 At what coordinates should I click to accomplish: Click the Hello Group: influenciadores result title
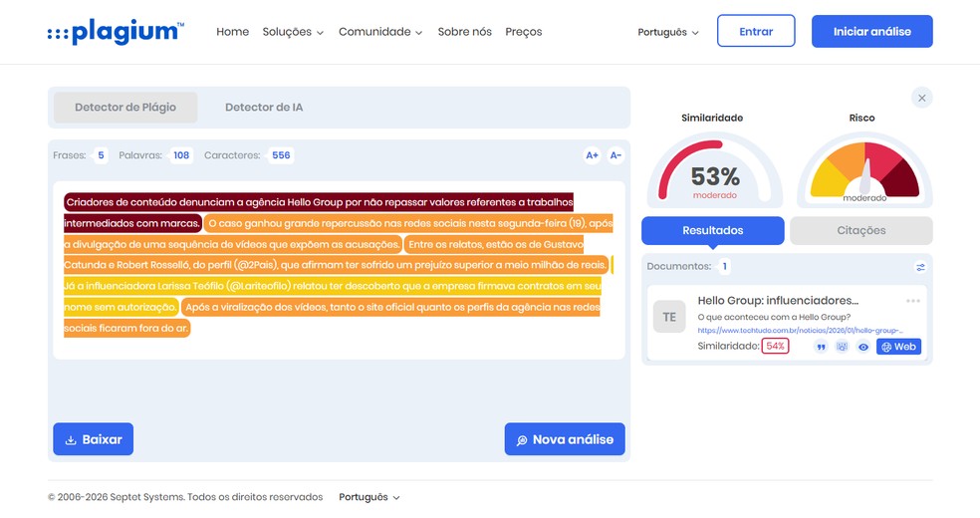tap(778, 301)
